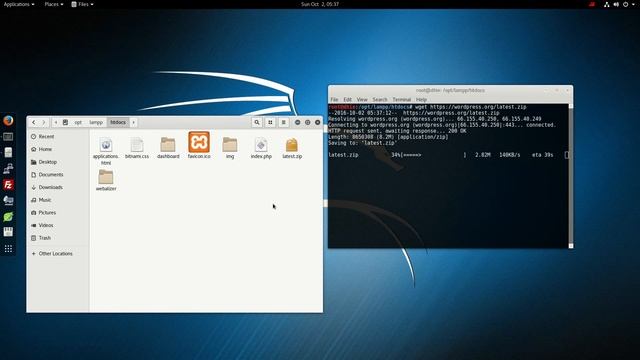The height and width of the screenshot is (360, 640).
Task: Open the clock and calendar in top bar
Action: [320, 4]
